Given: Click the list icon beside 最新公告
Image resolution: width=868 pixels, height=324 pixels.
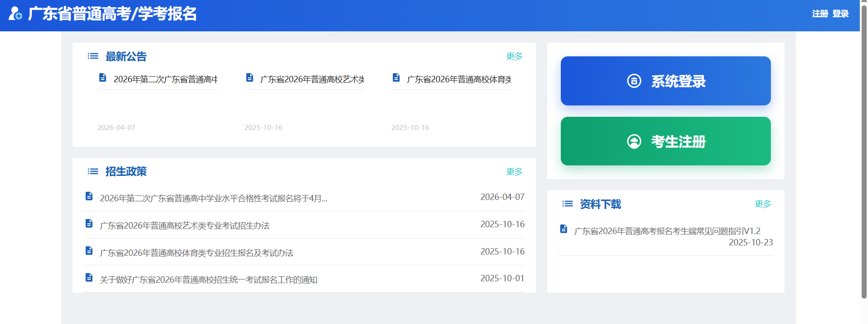Looking at the screenshot, I should [93, 56].
